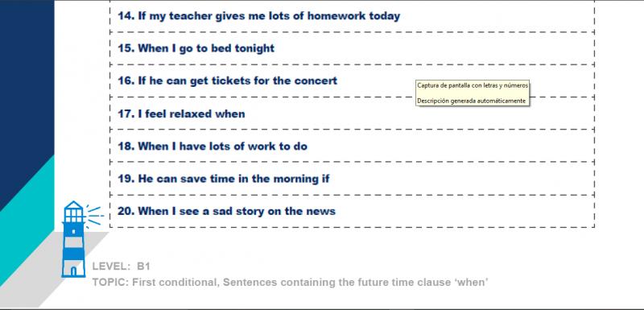Select sentence 15 'When I go to bed tonight'
The height and width of the screenshot is (310, 644).
pyautogui.click(x=196, y=48)
